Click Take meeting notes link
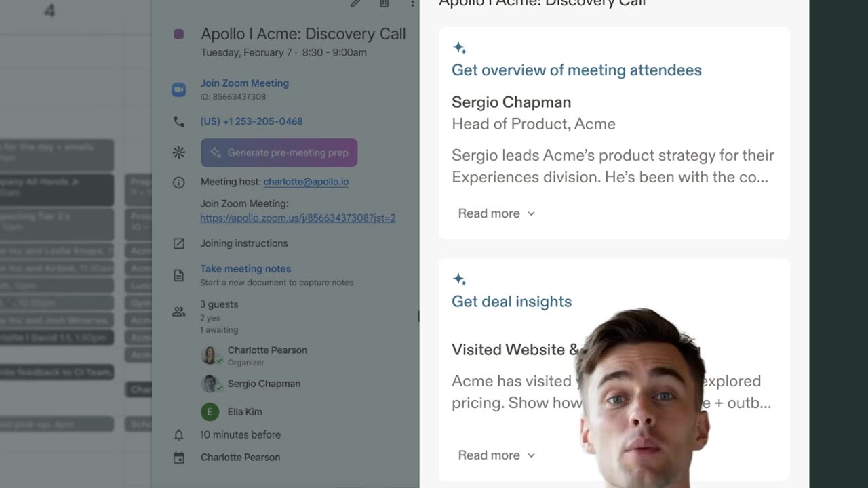The width and height of the screenshot is (868, 488). [x=245, y=268]
